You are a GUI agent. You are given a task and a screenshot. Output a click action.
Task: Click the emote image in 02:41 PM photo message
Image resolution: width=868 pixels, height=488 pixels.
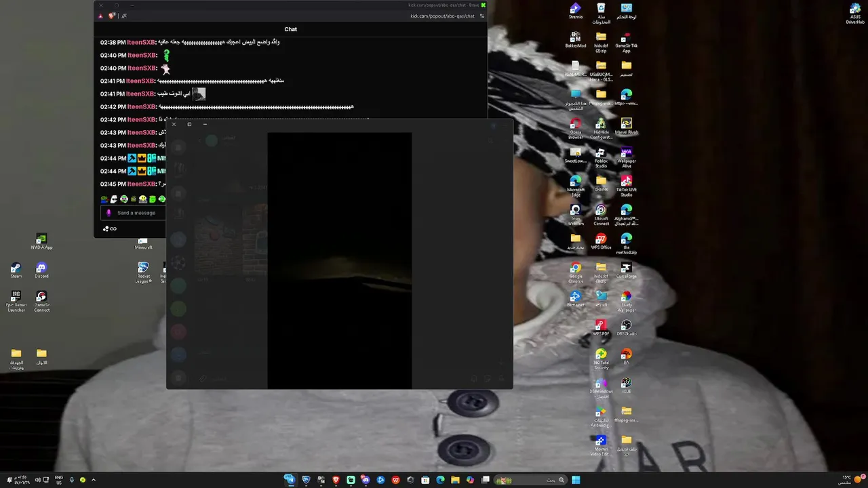[199, 94]
